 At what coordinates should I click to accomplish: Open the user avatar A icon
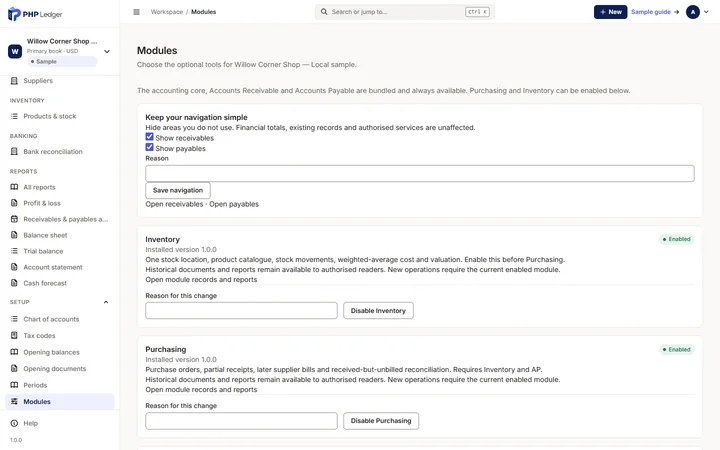point(692,12)
